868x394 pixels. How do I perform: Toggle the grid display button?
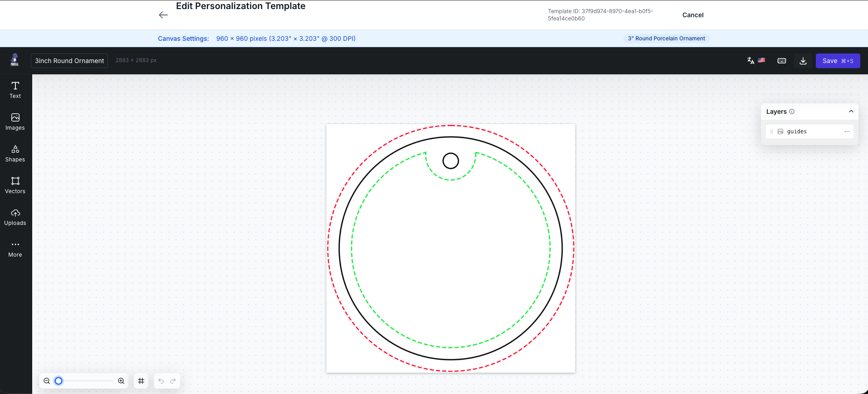coord(141,381)
